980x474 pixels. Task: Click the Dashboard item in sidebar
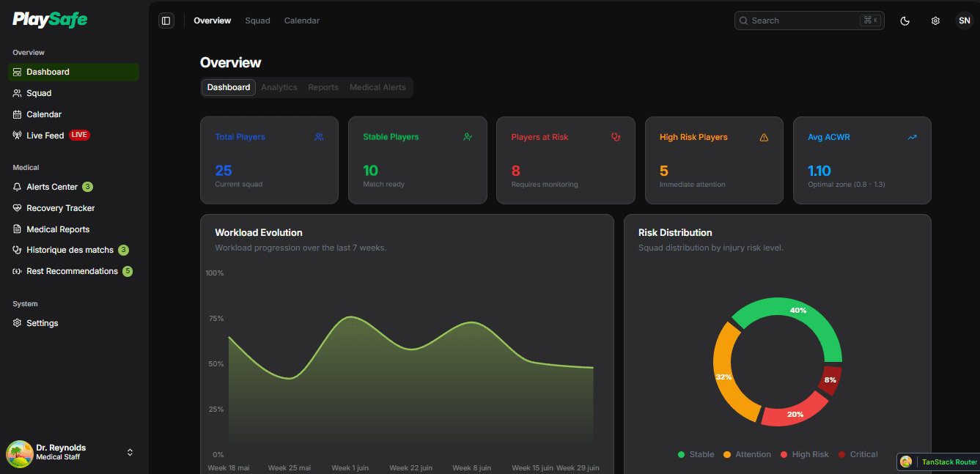(73, 72)
